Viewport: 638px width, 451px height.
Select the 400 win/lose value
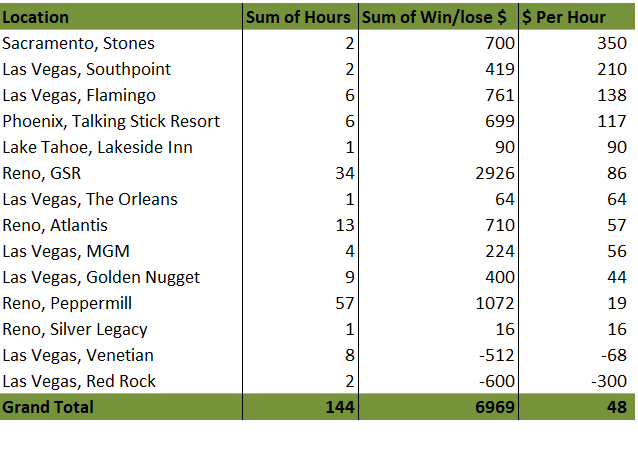[500, 278]
